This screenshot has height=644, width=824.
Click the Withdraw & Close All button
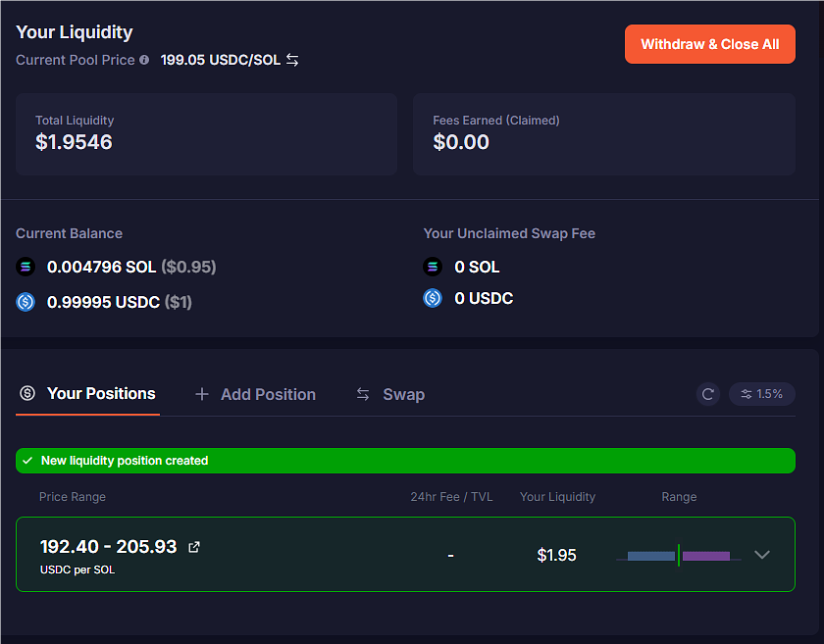pos(709,44)
